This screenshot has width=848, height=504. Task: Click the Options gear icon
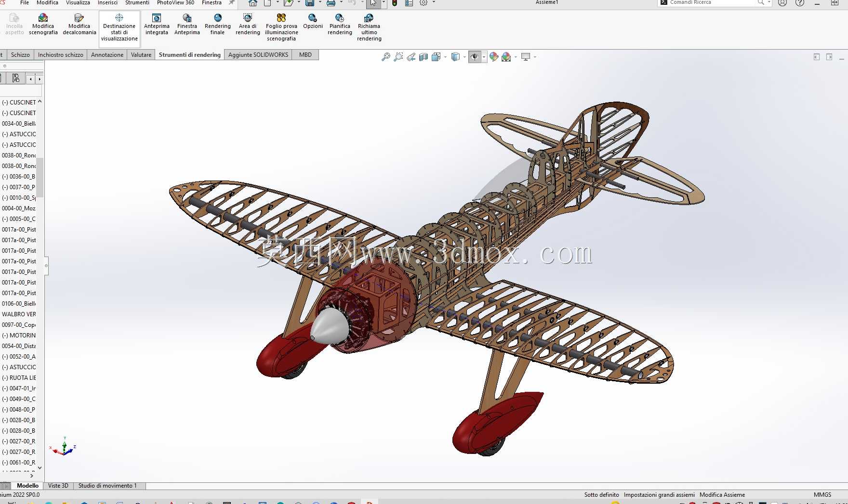(x=424, y=3)
